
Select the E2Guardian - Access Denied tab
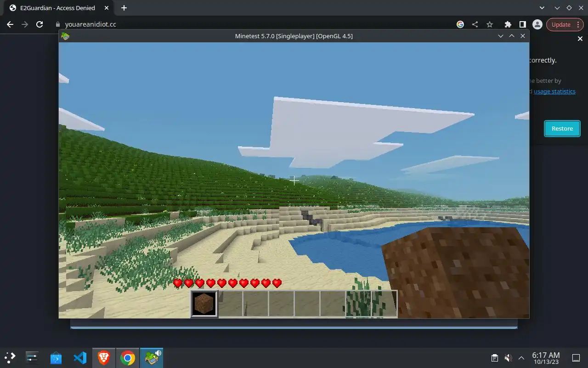point(58,8)
